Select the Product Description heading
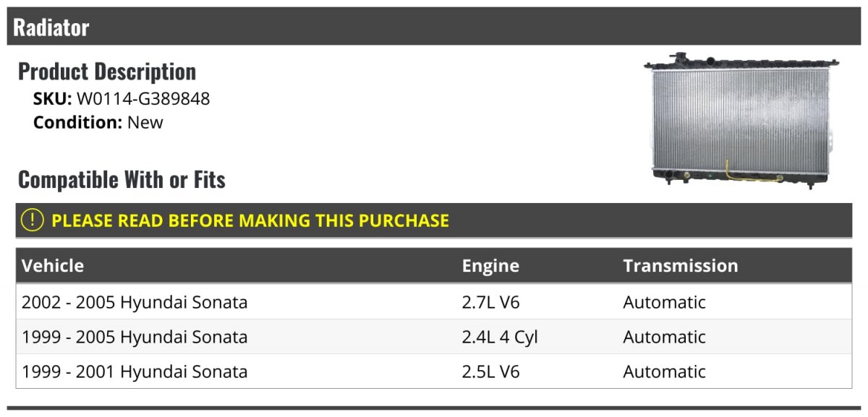Image resolution: width=868 pixels, height=417 pixels. [x=107, y=72]
